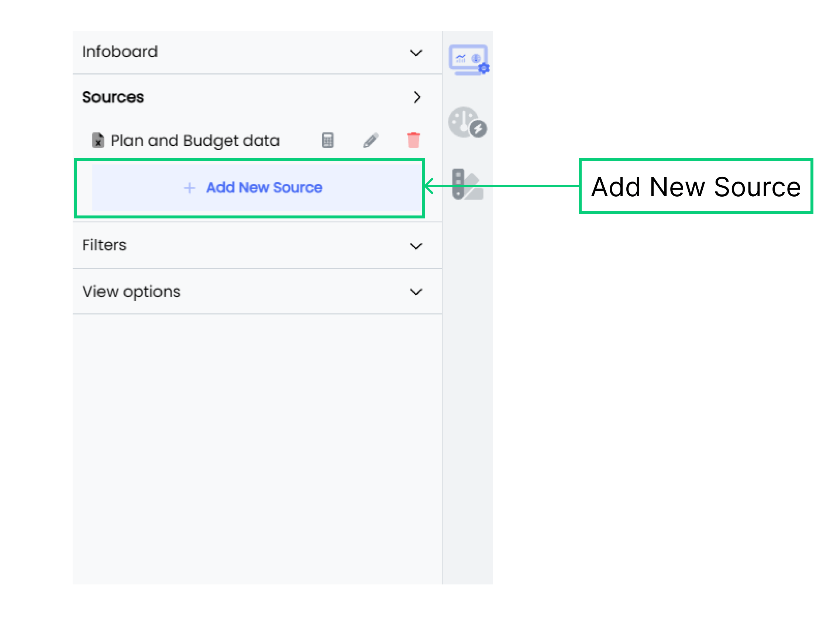
Task: Edit Plan and Budget data with pencil icon
Action: (371, 140)
